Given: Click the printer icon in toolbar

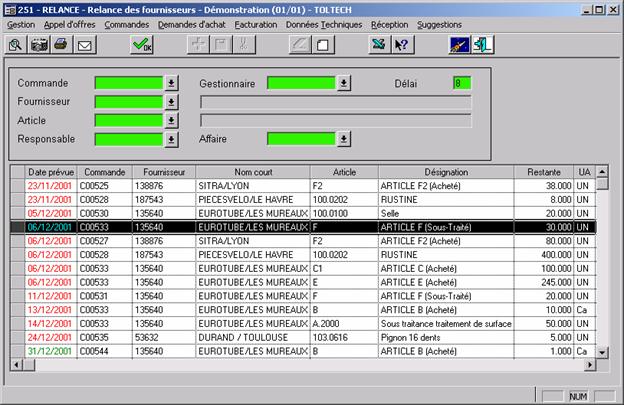Looking at the screenshot, I should [62, 45].
